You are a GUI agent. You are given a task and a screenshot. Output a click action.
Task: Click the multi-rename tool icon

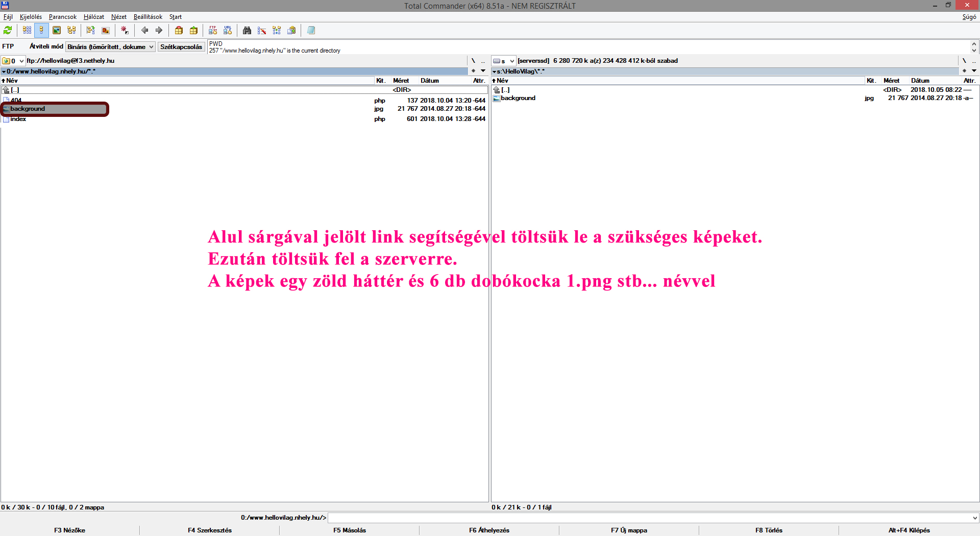[x=262, y=31]
